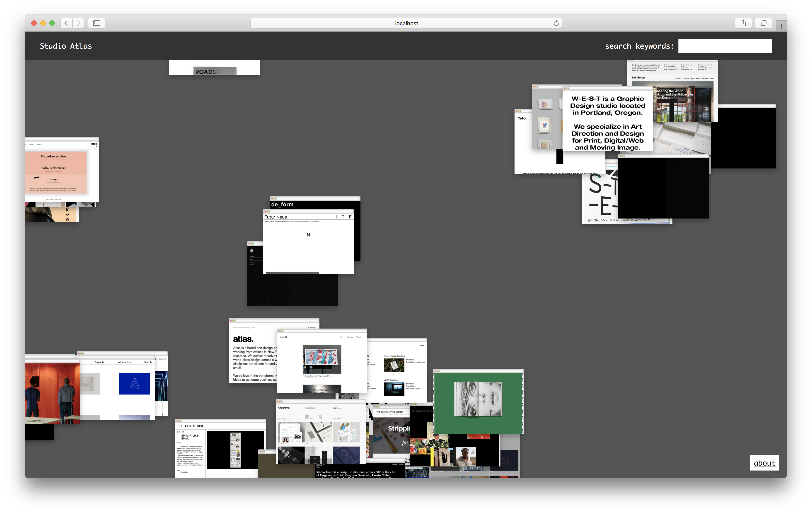Click the show tab overview icon
The width and height of the screenshot is (812, 514).
[764, 23]
